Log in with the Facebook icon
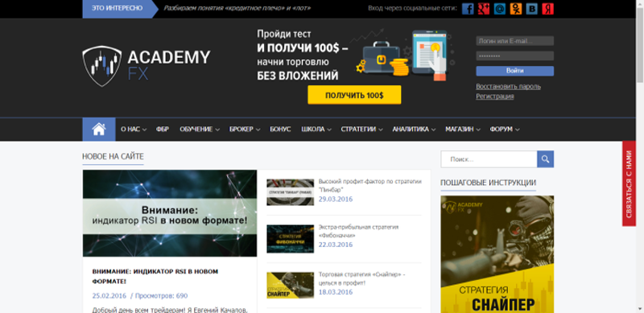Screen dimensions: 644x313 468,9
